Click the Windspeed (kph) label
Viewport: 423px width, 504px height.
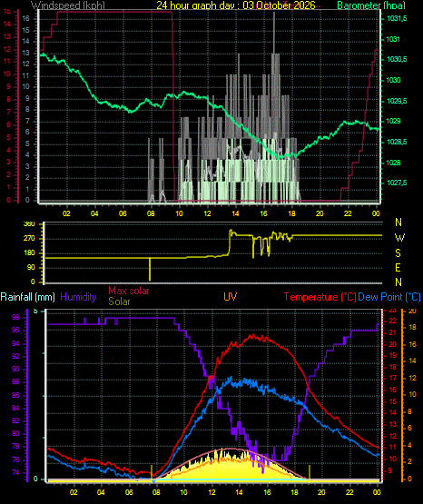point(68,5)
